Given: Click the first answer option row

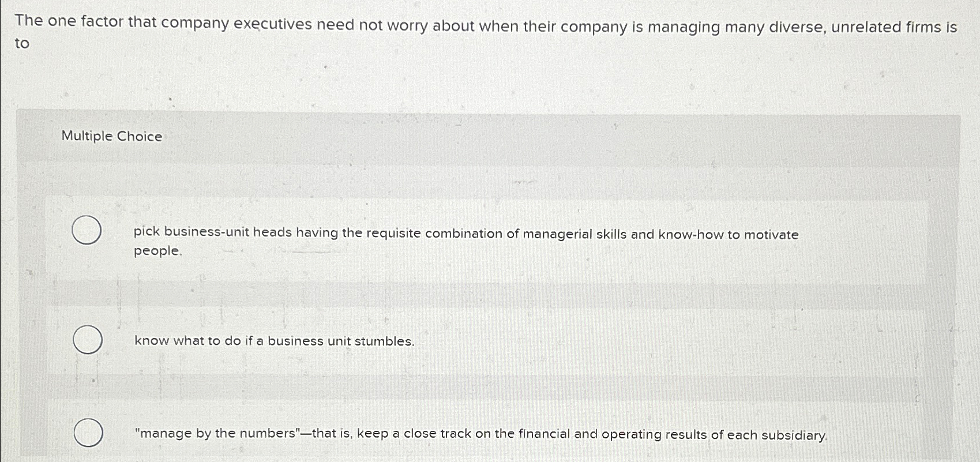Looking at the screenshot, I should 404,242.
